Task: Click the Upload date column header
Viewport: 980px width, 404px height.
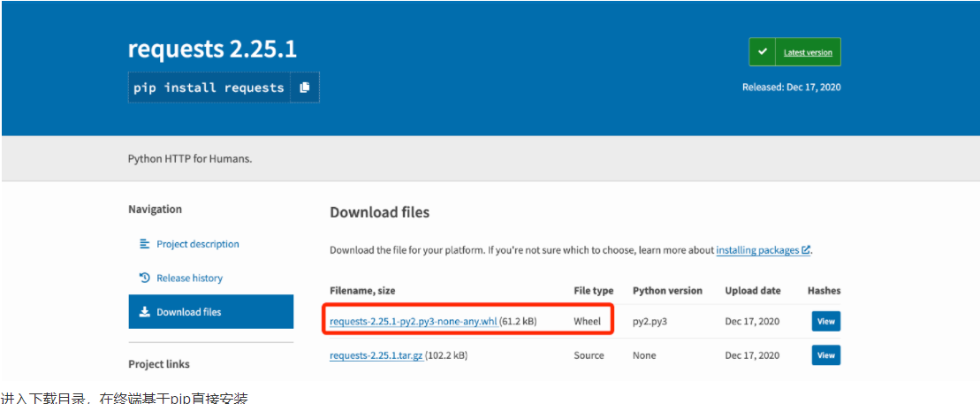Action: [x=753, y=291]
